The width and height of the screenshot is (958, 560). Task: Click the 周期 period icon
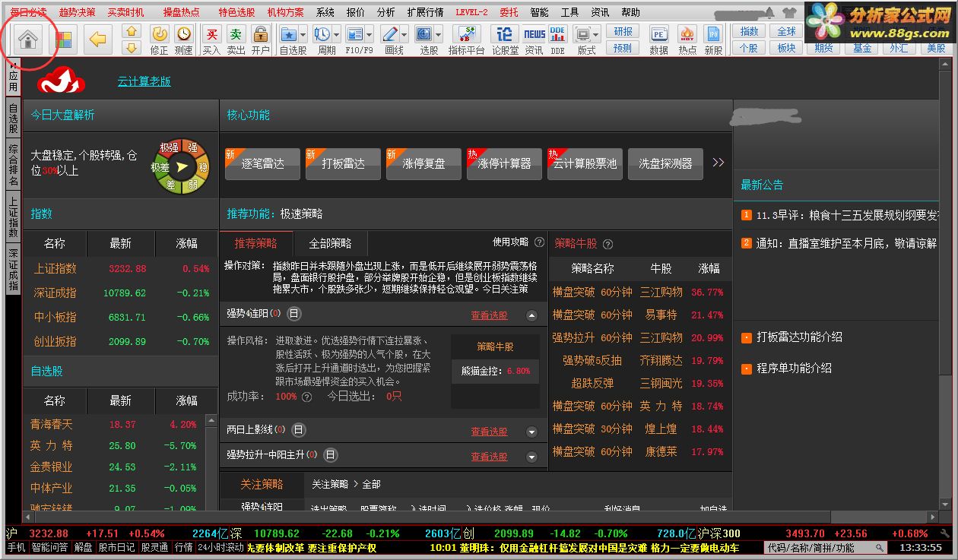[x=322, y=34]
